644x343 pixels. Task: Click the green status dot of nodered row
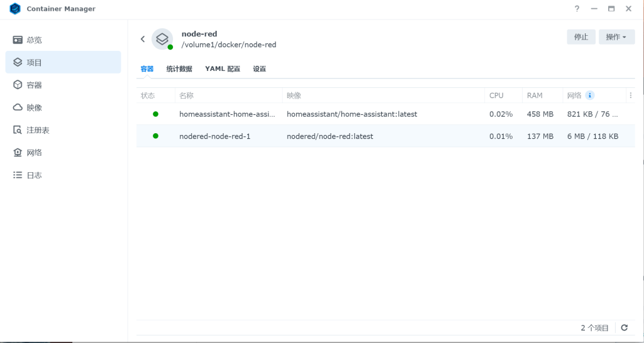156,136
